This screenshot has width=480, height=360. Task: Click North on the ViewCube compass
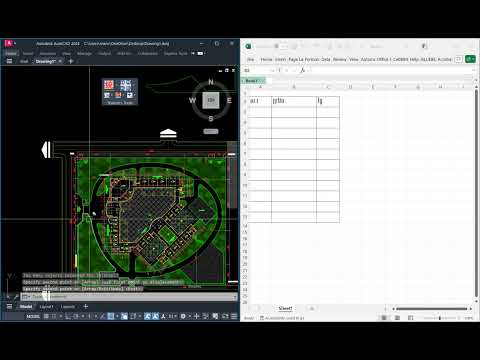pyautogui.click(x=211, y=82)
